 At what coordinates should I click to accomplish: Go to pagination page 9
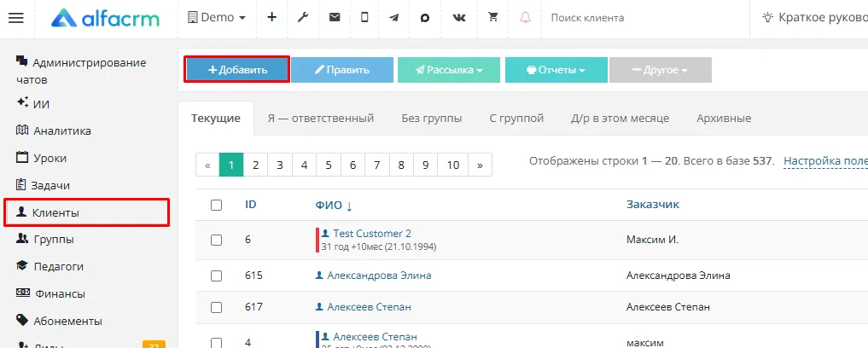pyautogui.click(x=426, y=165)
